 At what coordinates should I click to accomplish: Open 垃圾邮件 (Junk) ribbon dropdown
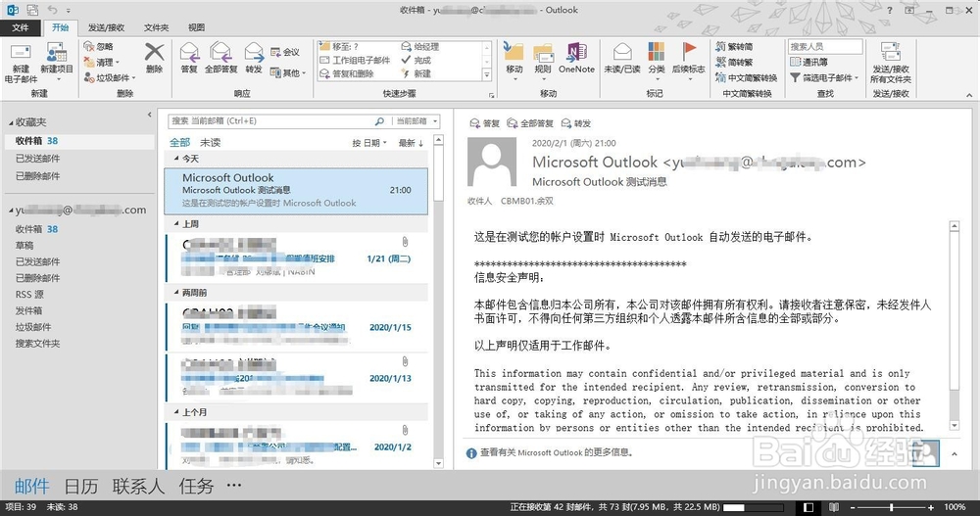point(110,77)
